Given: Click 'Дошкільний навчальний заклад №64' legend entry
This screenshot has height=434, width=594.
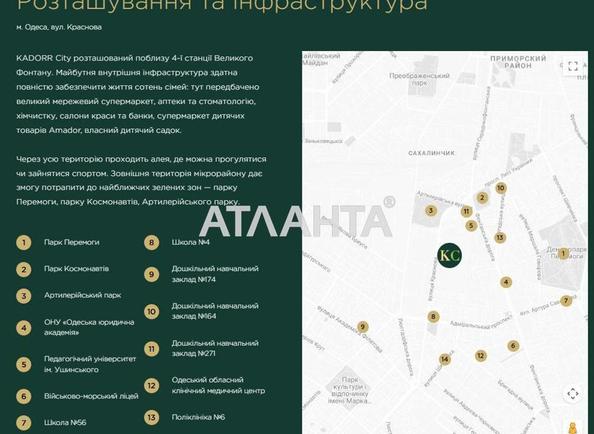Looking at the screenshot, I should (215, 311).
